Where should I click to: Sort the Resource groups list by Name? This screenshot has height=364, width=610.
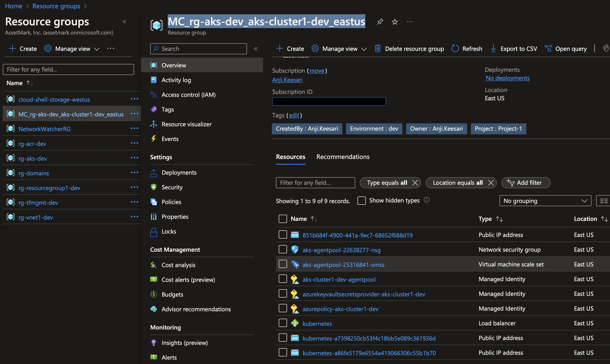(30, 83)
